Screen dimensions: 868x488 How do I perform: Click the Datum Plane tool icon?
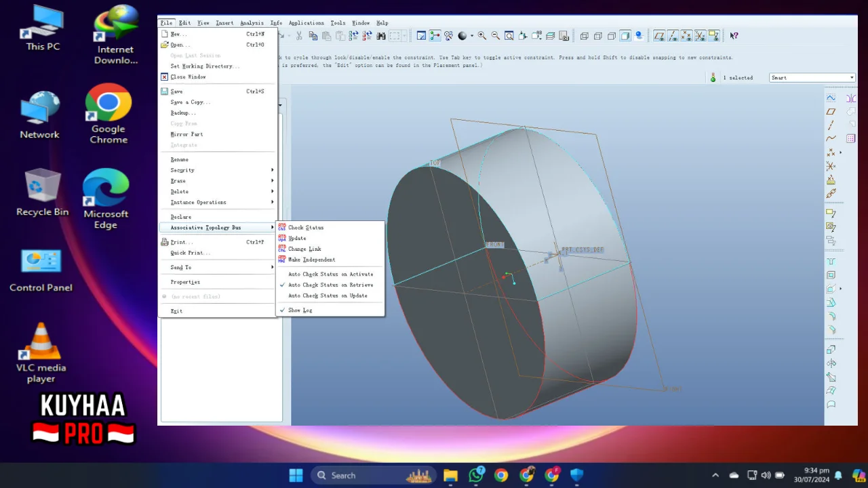point(831,112)
